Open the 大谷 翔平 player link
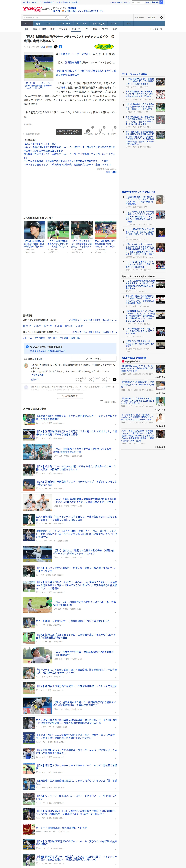 click(52, 338)
